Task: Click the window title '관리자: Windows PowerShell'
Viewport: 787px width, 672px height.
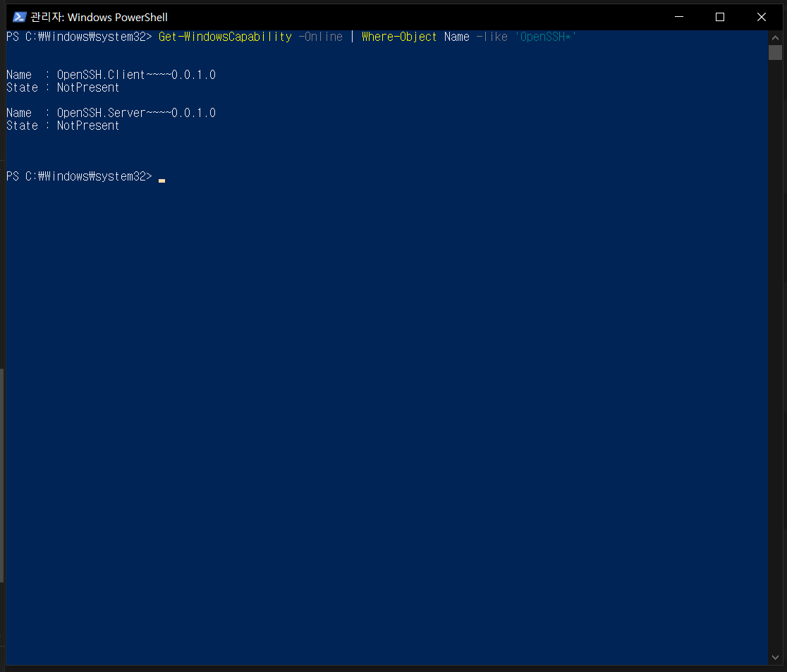Action: (99, 17)
